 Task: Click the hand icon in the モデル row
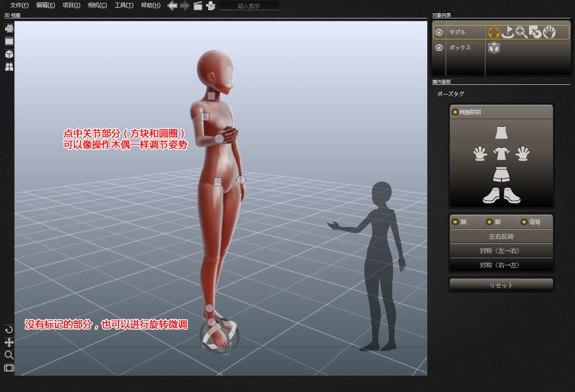[549, 32]
